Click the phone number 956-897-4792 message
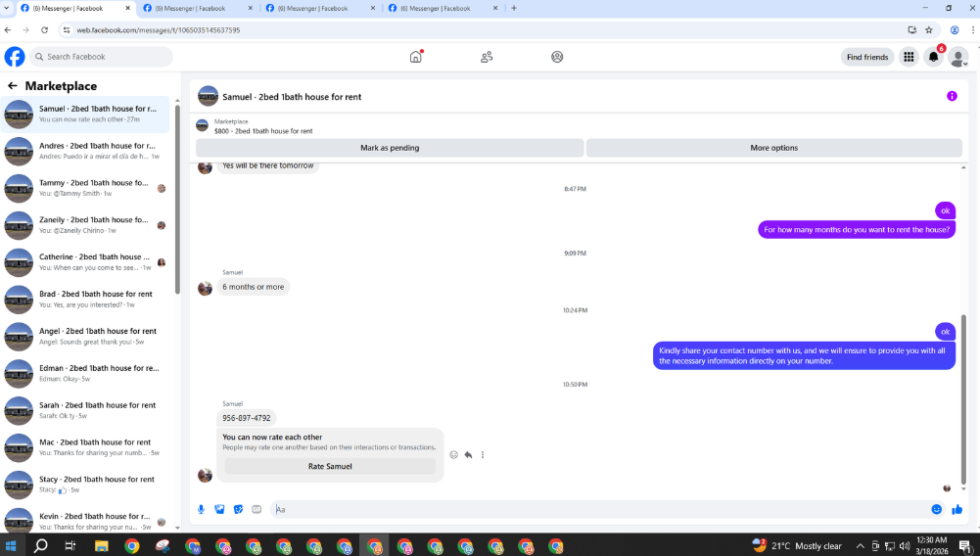This screenshot has width=980, height=556. (x=247, y=418)
